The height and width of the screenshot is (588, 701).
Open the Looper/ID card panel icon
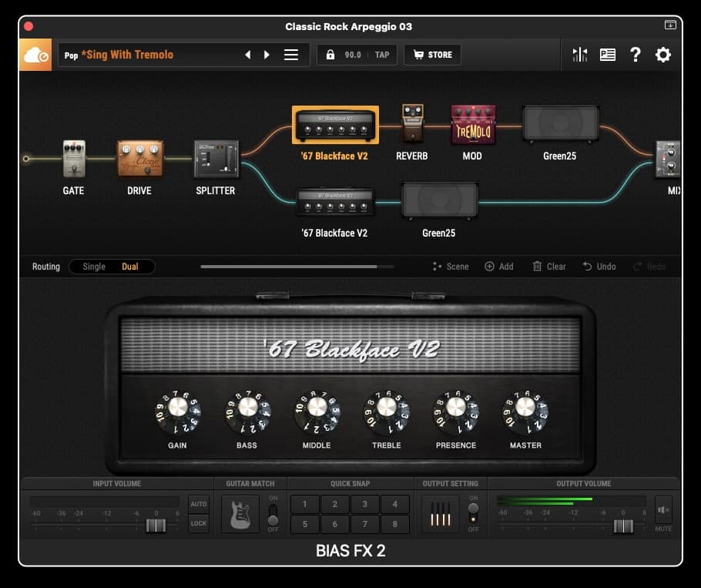point(608,55)
